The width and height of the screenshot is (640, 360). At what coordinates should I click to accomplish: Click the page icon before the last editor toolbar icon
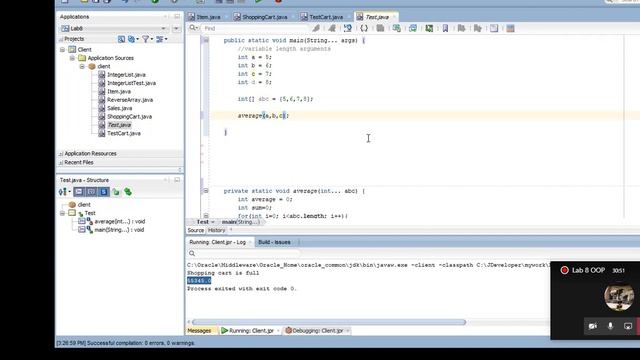pyautogui.click(x=494, y=28)
